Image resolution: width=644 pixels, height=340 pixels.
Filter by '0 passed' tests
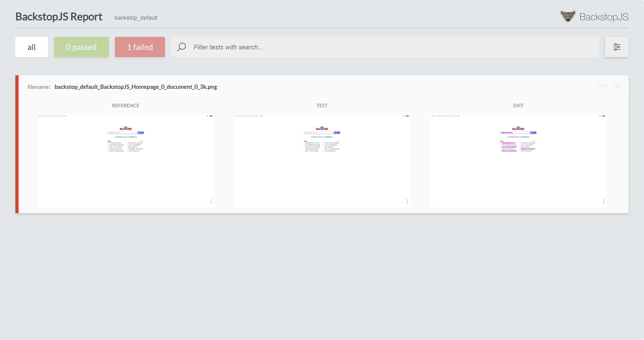tap(81, 47)
